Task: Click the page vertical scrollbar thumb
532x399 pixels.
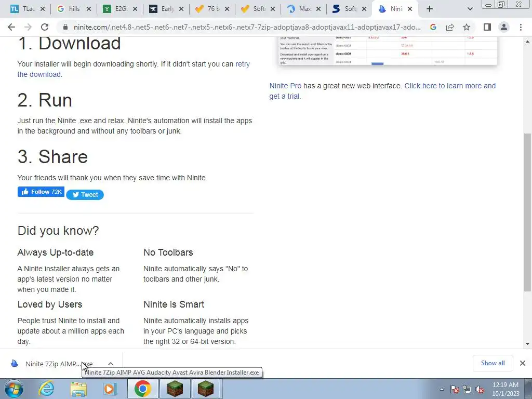Action: coord(527,212)
